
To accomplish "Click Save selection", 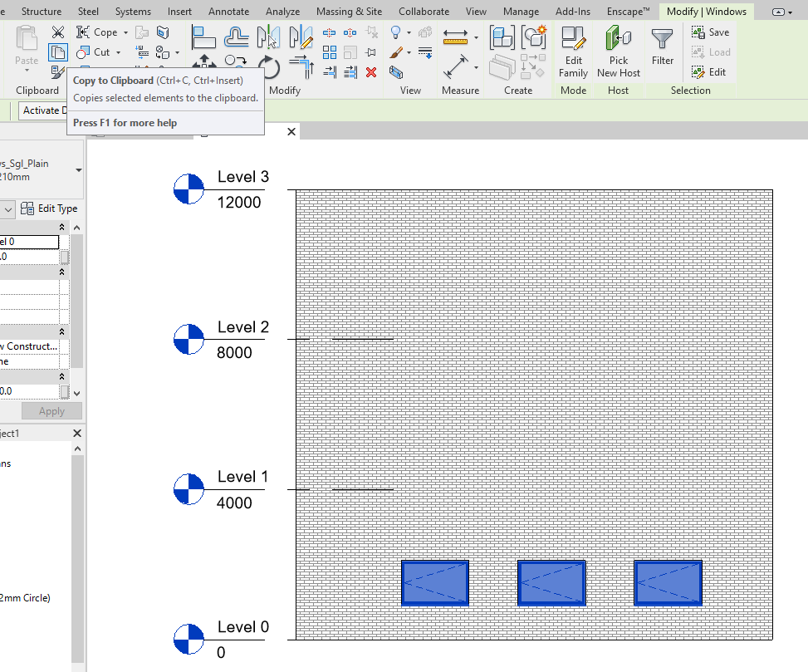I will tap(711, 32).
